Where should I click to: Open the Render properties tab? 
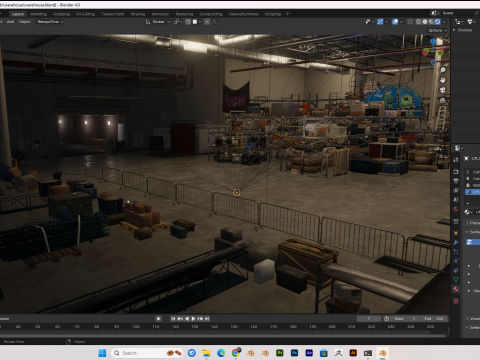tap(456, 172)
